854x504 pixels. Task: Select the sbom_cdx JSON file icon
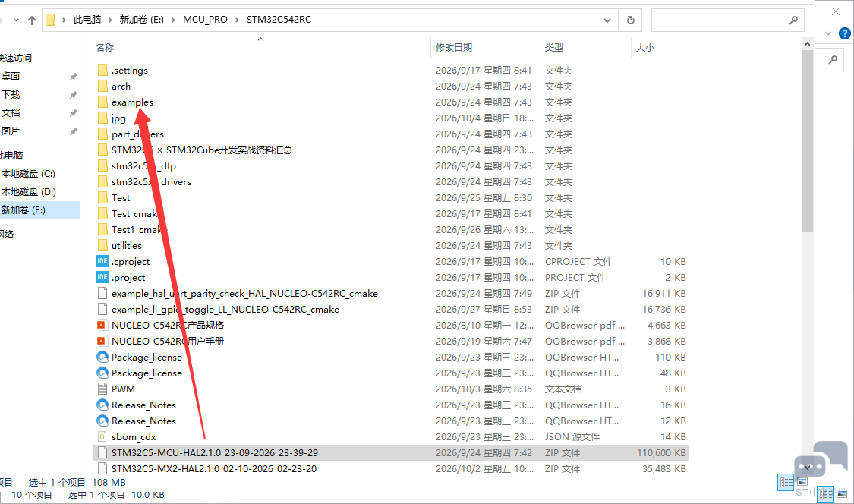(x=102, y=436)
